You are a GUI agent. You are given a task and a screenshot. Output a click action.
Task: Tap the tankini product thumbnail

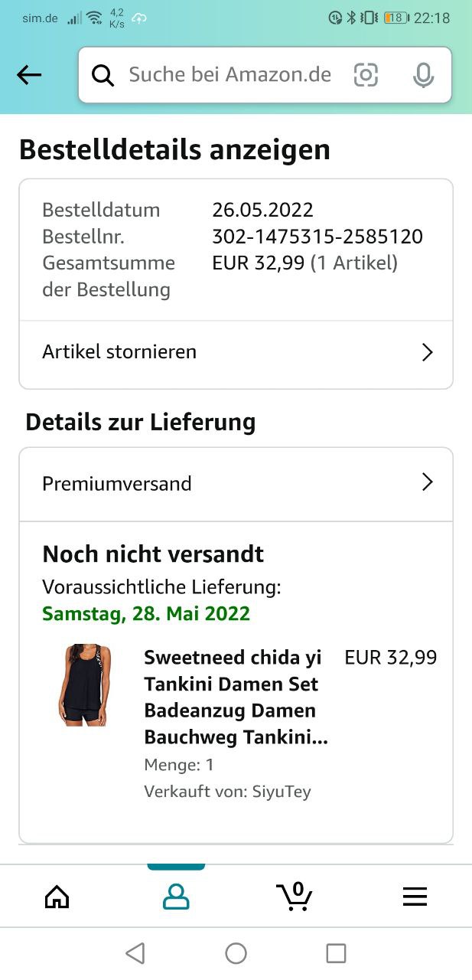pos(84,685)
